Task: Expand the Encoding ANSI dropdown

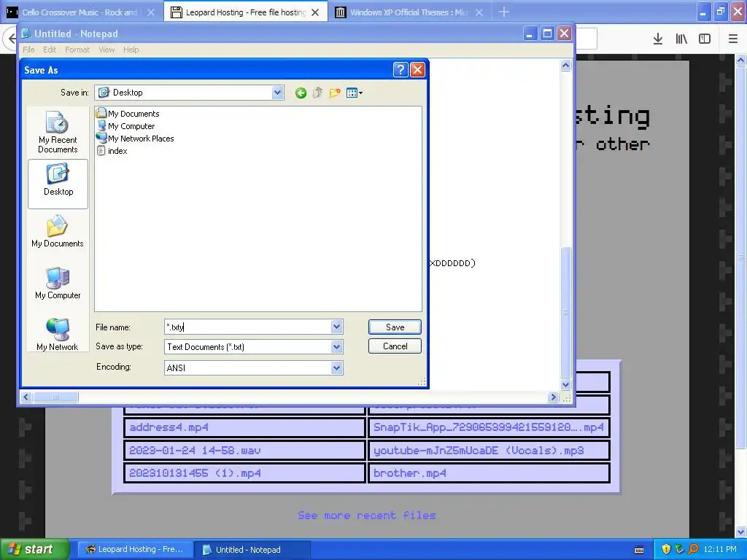Action: (337, 367)
